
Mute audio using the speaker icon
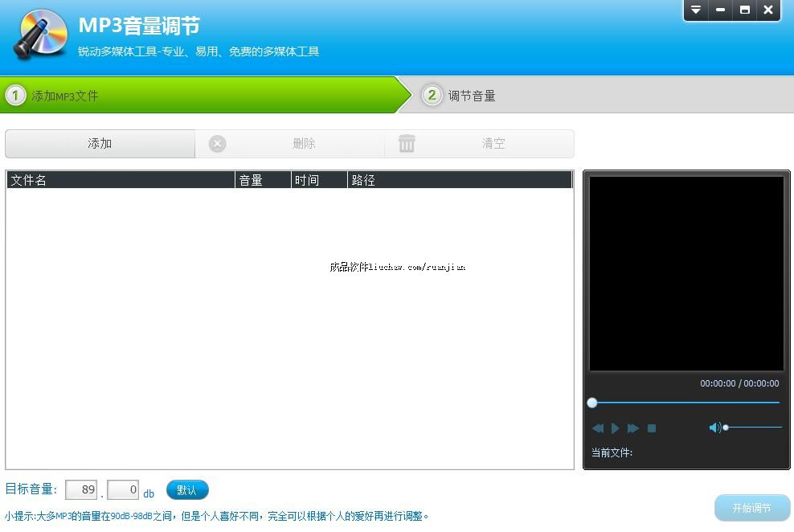pos(714,428)
